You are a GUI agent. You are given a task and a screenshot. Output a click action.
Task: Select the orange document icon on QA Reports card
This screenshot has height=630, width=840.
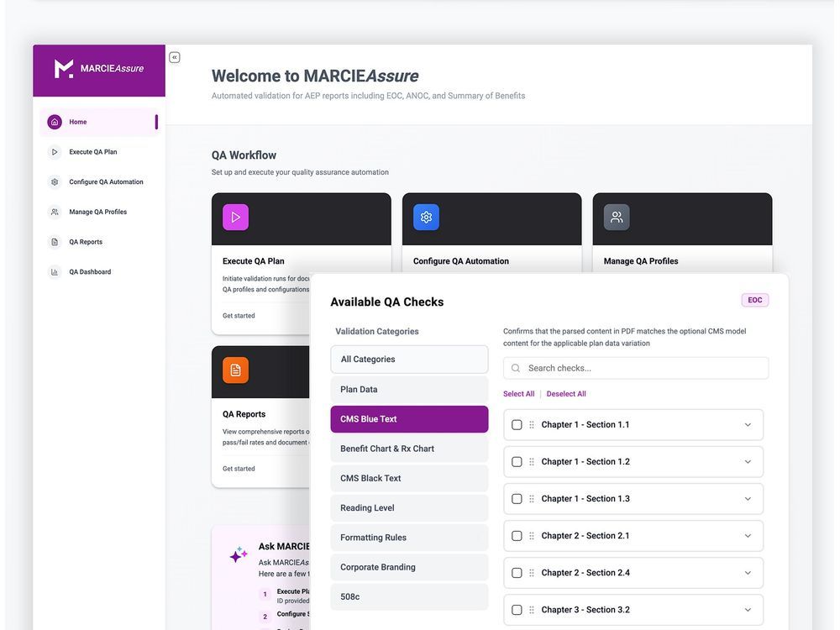(237, 371)
